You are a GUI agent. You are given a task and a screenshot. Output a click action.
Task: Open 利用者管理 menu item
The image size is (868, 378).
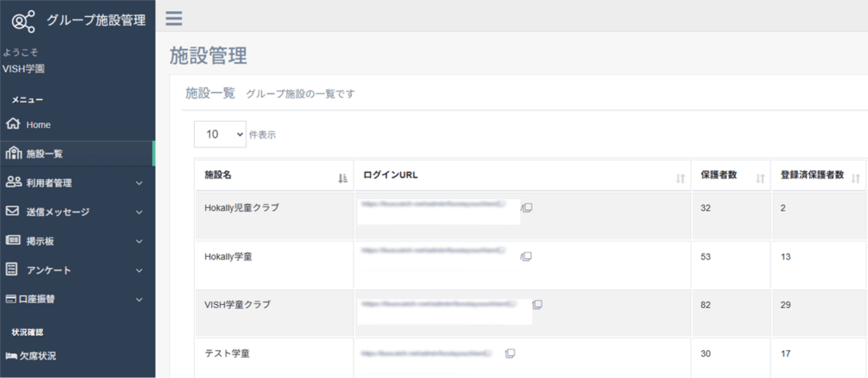[x=78, y=183]
